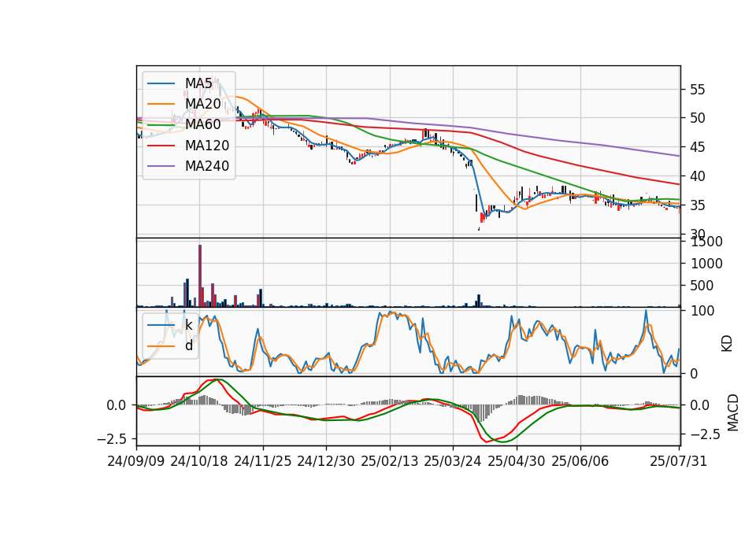Click the 25/03/24 date axis label
Screen dimensions: 756x543
click(453, 461)
